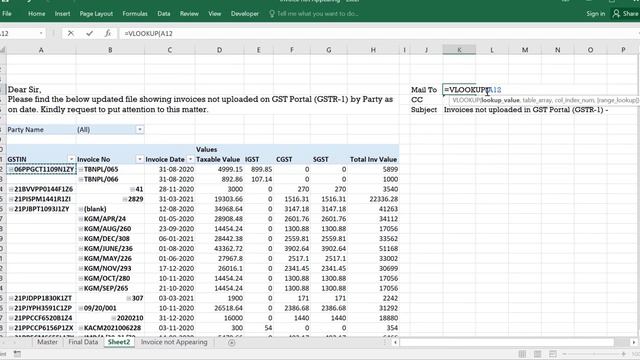This screenshot has height=360, width=640.
Task: Open the Invoice No column filter dropdown
Action: click(x=140, y=160)
